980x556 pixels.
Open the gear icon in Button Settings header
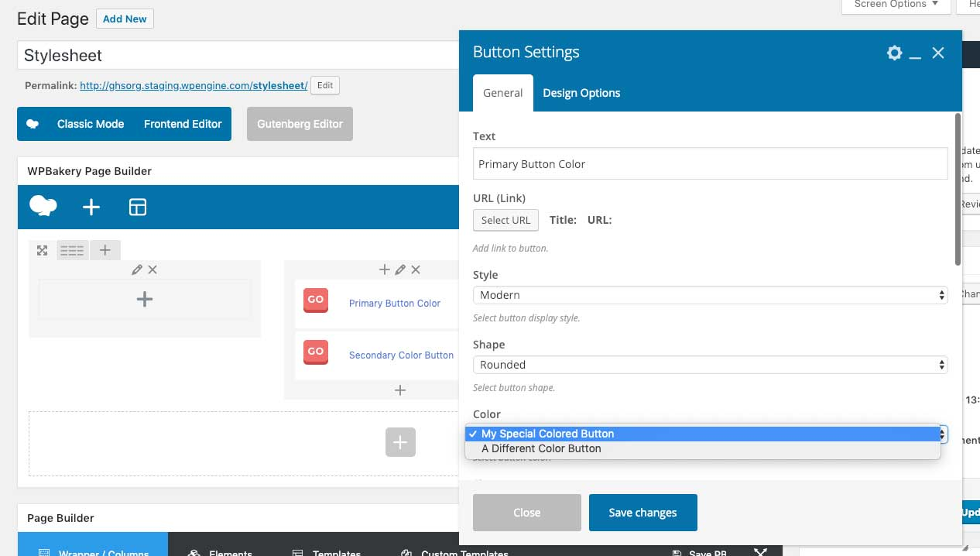pos(894,53)
